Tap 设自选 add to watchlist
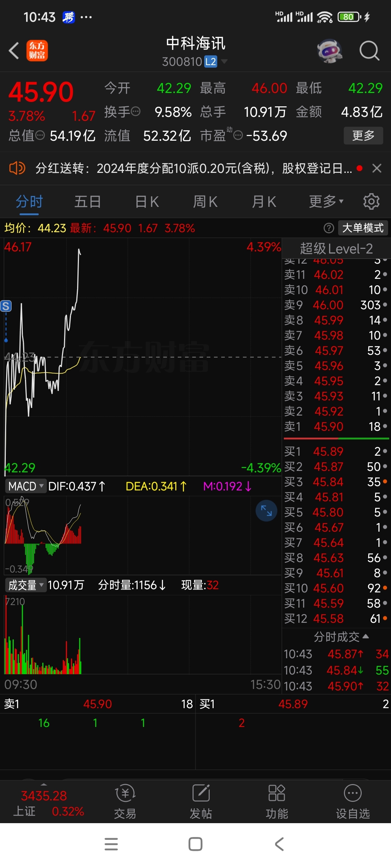This screenshot has width=391, height=868. [x=353, y=802]
